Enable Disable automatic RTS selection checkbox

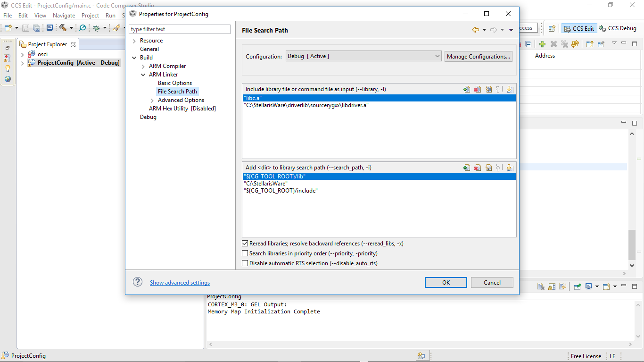pos(245,263)
